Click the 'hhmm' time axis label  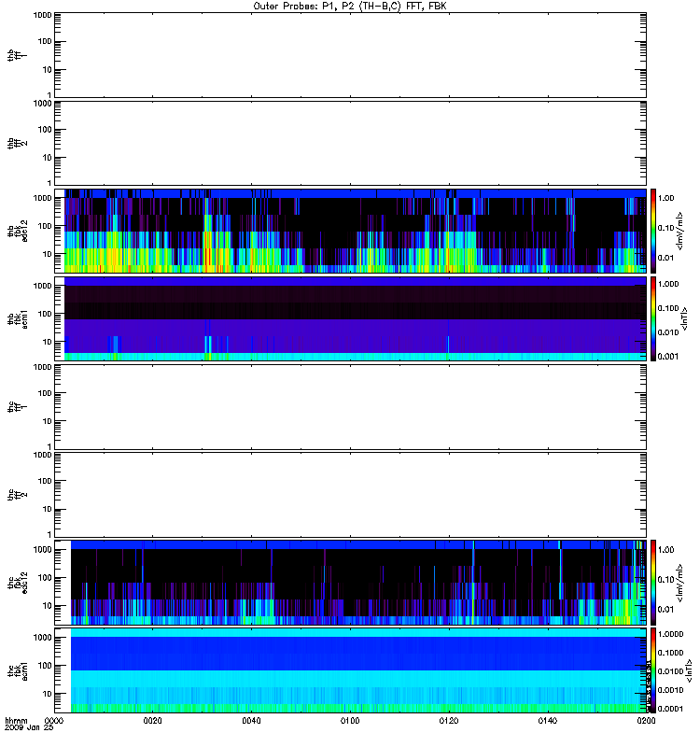pyautogui.click(x=16, y=721)
